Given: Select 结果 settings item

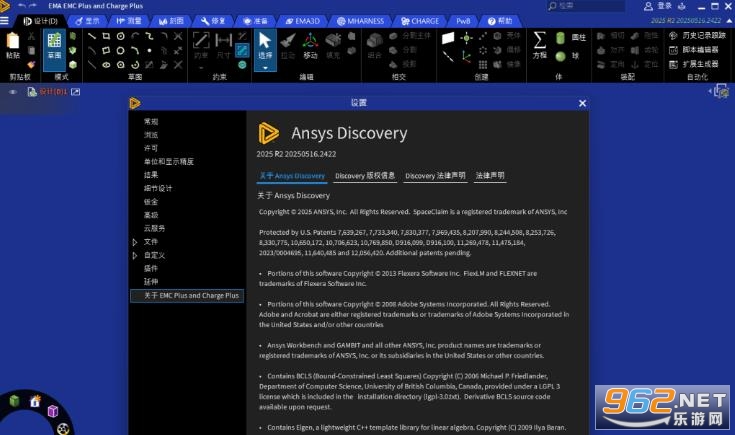Looking at the screenshot, I should coord(151,175).
